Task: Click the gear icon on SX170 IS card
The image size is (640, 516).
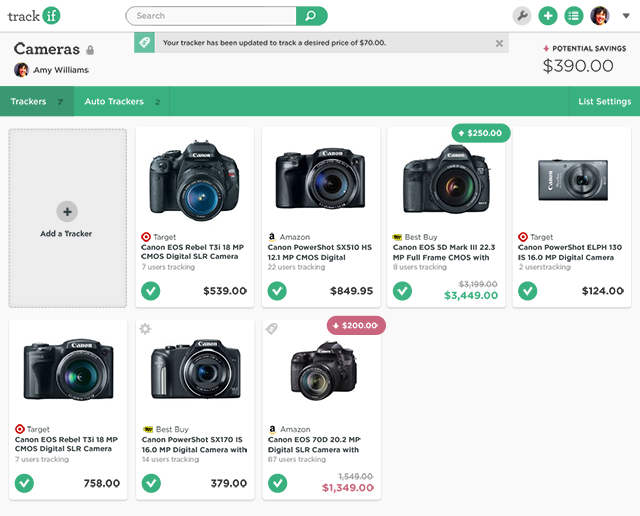Action: (145, 329)
